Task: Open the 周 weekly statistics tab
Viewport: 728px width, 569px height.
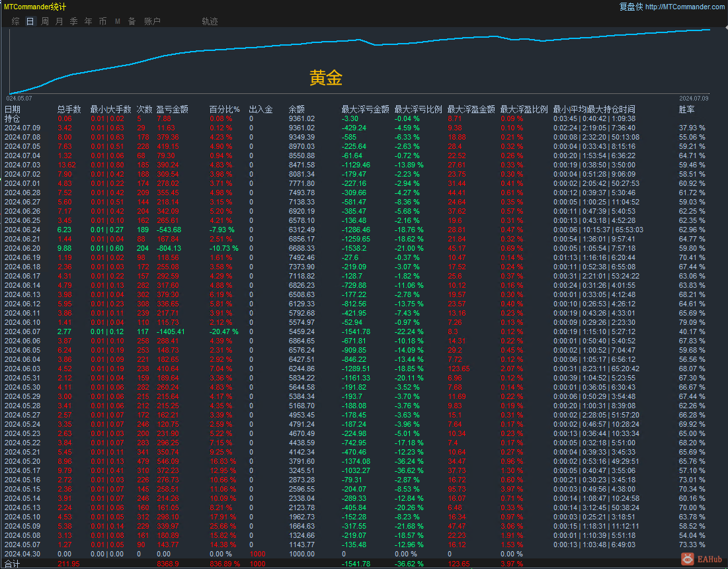Action: click(x=45, y=21)
